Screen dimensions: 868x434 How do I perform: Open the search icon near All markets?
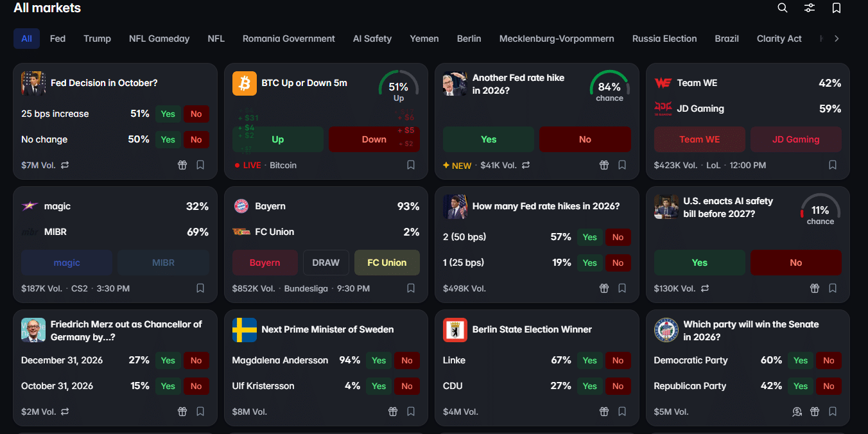[x=782, y=8]
